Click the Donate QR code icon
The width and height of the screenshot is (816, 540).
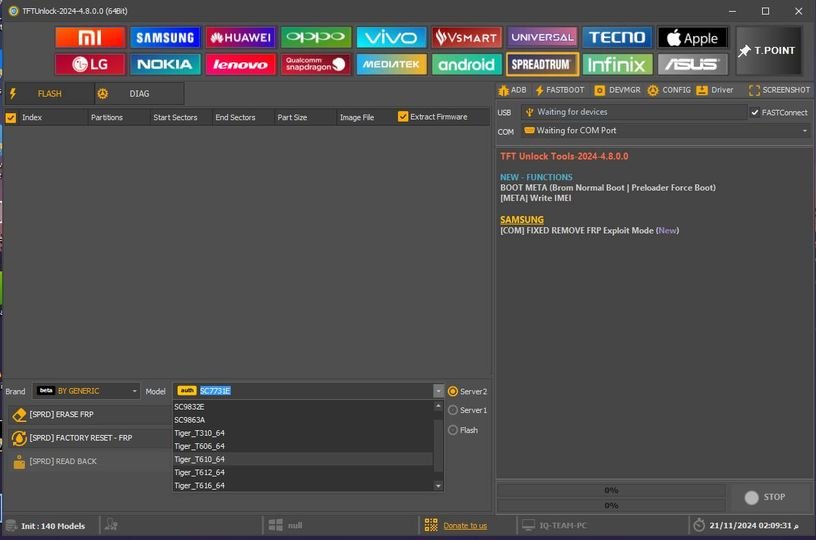click(x=431, y=525)
